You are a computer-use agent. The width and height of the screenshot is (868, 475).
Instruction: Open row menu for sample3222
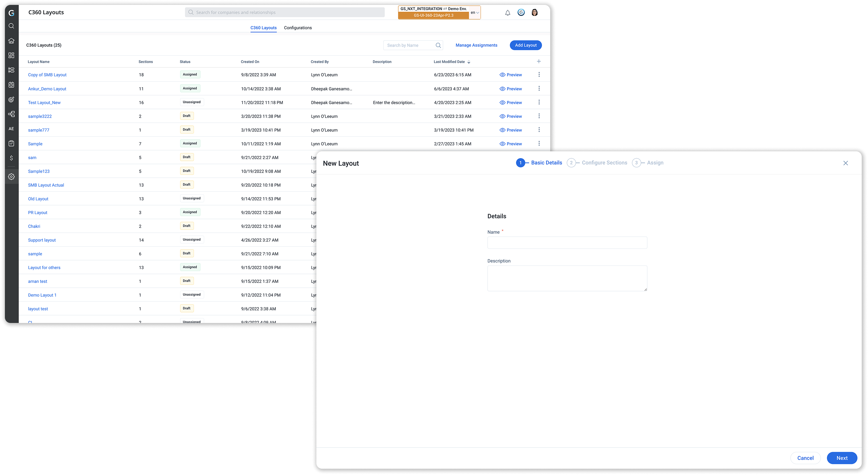tap(539, 116)
